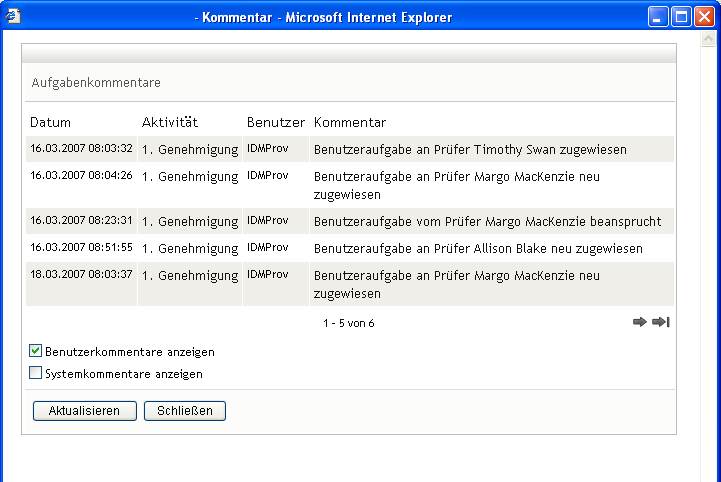Click the Aktualisieren button

pos(85,411)
